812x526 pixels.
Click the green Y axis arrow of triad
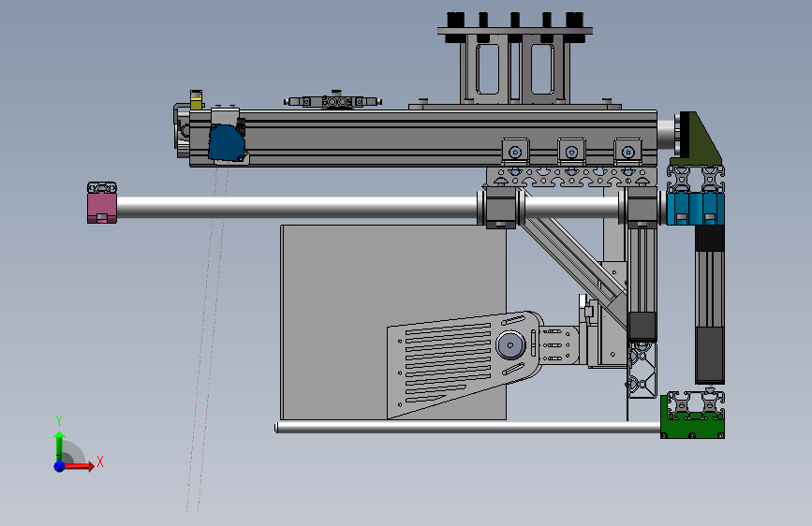59,446
